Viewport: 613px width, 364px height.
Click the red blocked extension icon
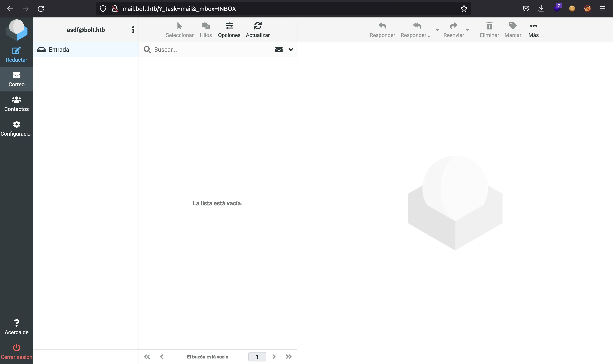(587, 9)
